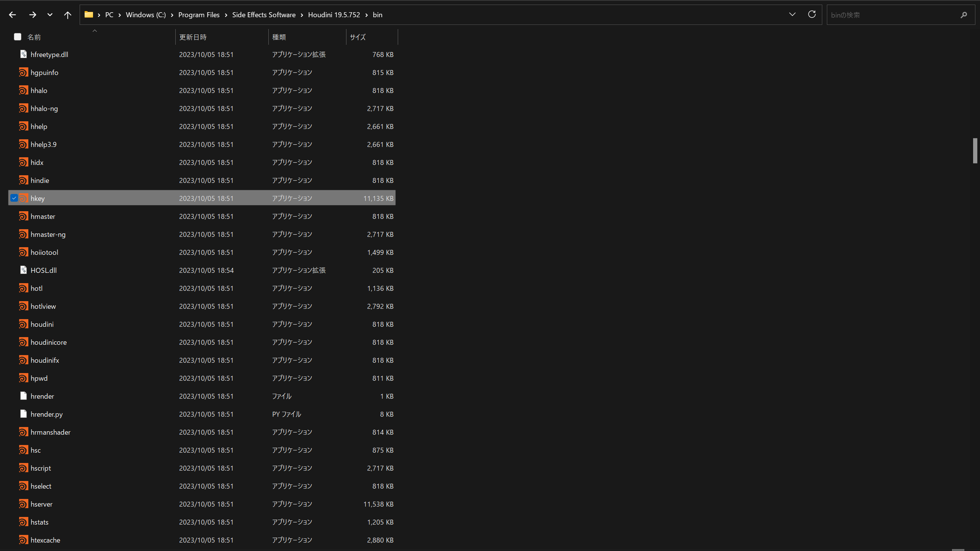Viewport: 980px width, 551px height.
Task: Click the houdinifx application icon
Action: click(23, 360)
